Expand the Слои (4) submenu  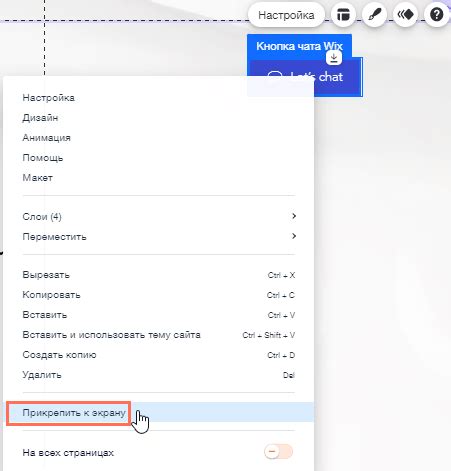159,217
